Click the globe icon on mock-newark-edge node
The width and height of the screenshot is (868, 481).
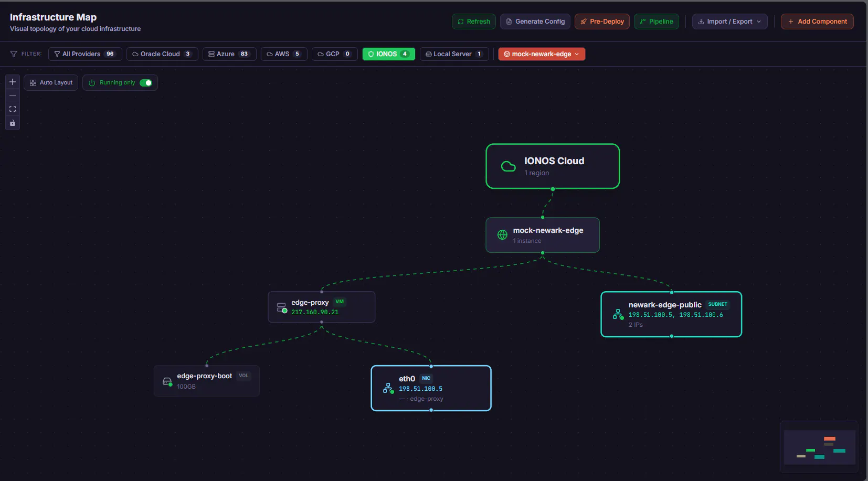(x=502, y=234)
